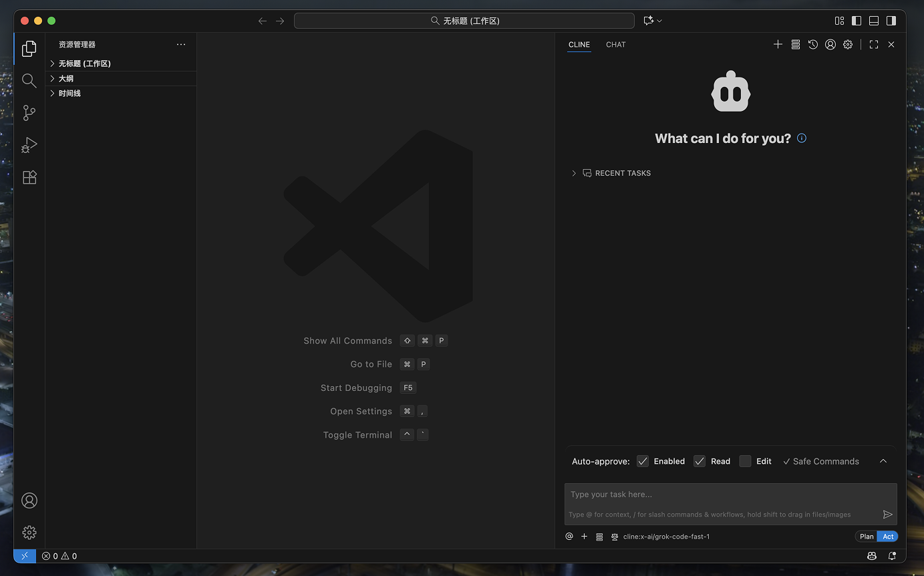
Task: Open Cline settings gear in panel header
Action: coord(847,44)
